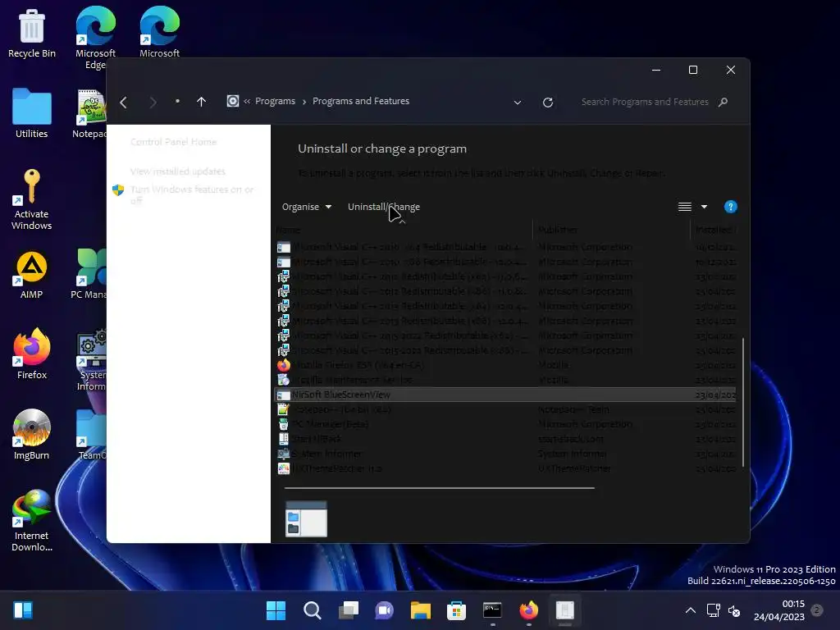
Task: Click the Uninstall/Change button
Action: 384,207
